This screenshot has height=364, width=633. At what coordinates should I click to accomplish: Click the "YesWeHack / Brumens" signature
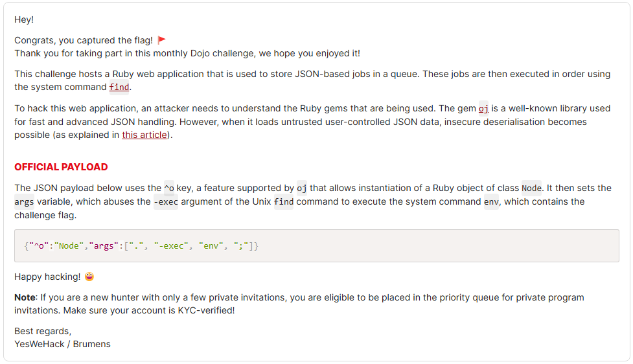click(x=62, y=344)
